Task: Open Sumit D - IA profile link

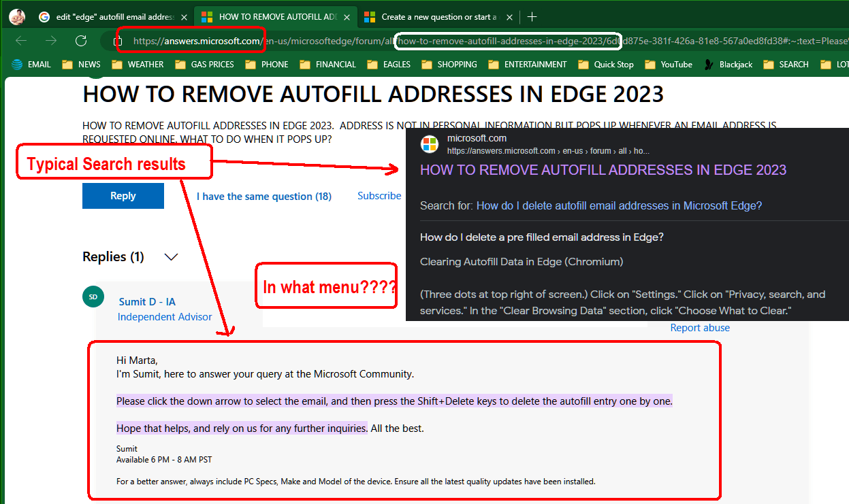Action: [147, 302]
